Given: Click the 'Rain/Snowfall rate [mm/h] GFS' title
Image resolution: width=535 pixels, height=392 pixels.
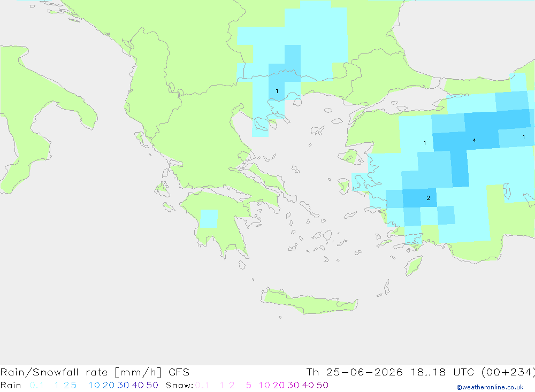Looking at the screenshot, I should coord(95,372).
